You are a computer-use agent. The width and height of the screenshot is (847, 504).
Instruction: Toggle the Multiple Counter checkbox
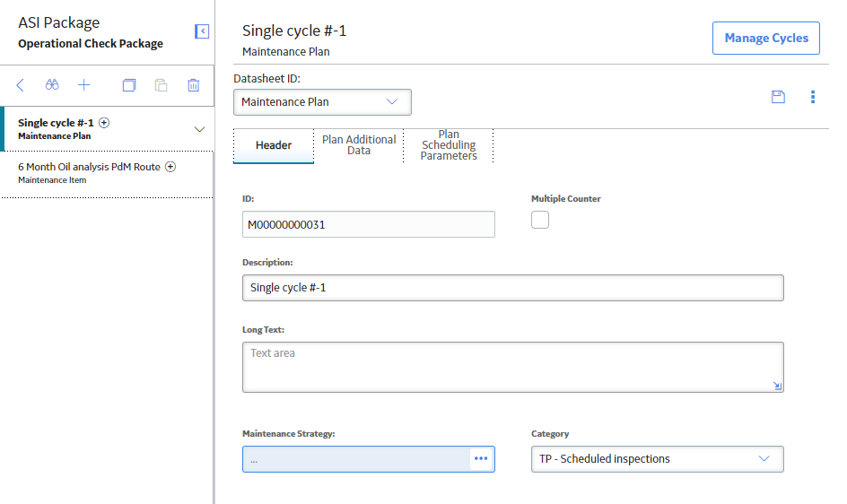[539, 220]
